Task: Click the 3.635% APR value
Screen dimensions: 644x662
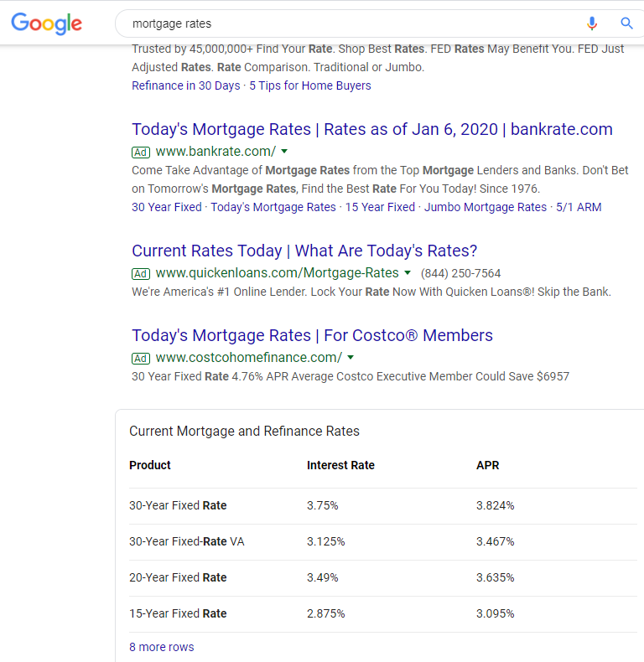Action: [x=496, y=577]
